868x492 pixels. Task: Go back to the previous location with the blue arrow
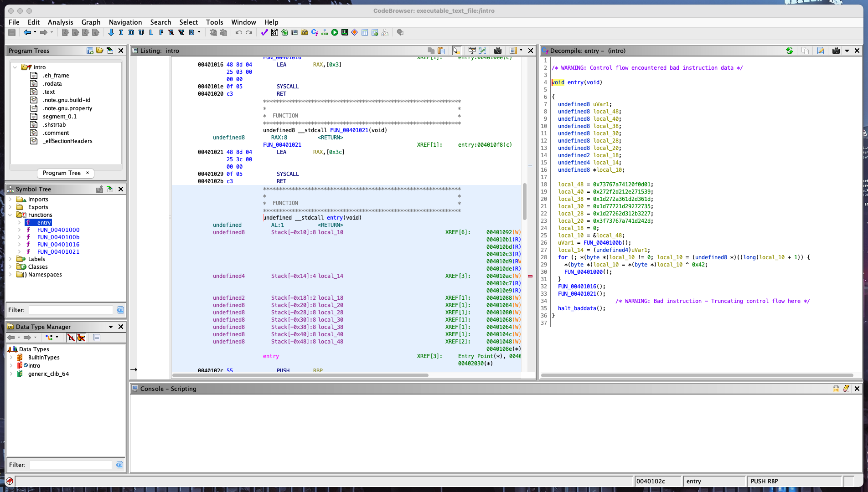click(27, 32)
